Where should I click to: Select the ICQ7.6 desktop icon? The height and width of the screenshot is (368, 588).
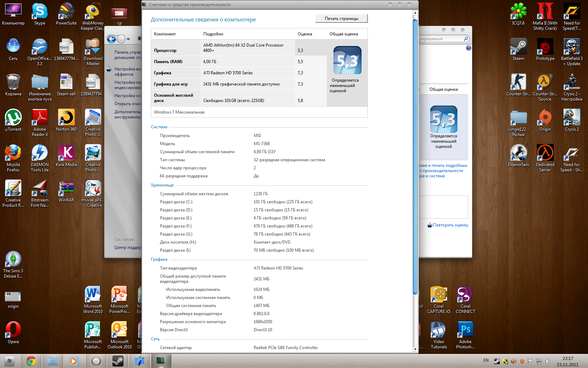point(518,14)
